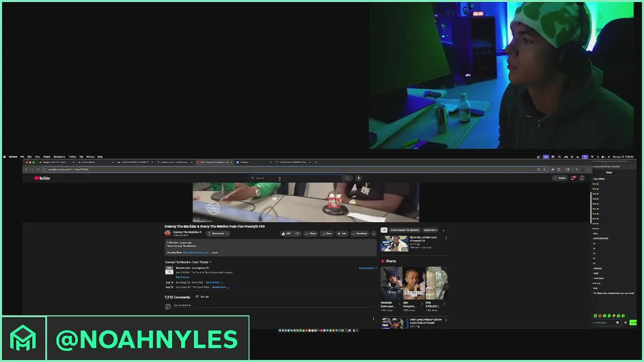
Task: Click the YouTube Create button
Action: point(560,178)
